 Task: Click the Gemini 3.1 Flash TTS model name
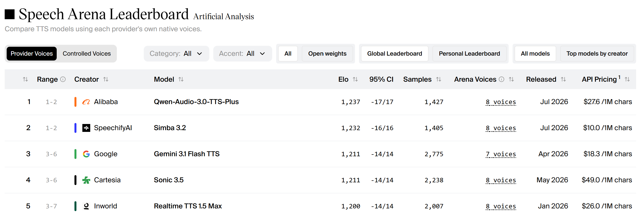(x=187, y=154)
